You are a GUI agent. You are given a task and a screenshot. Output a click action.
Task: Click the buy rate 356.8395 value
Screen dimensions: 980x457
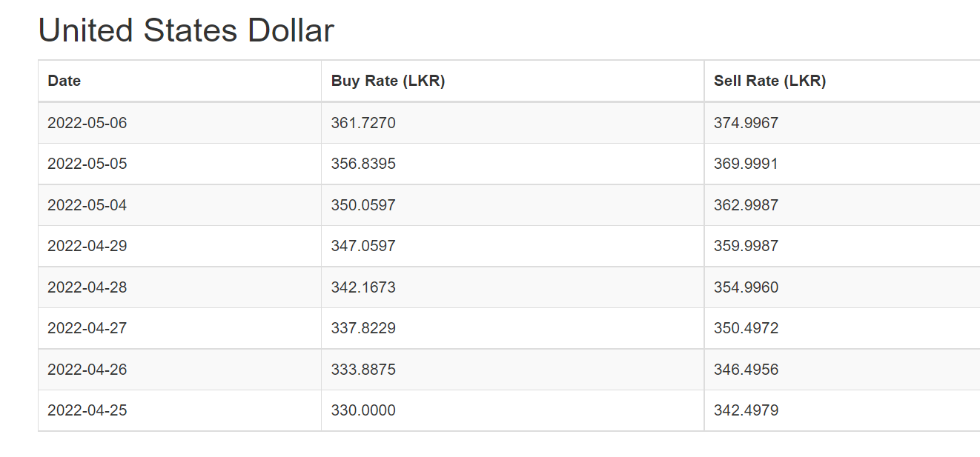[363, 164]
